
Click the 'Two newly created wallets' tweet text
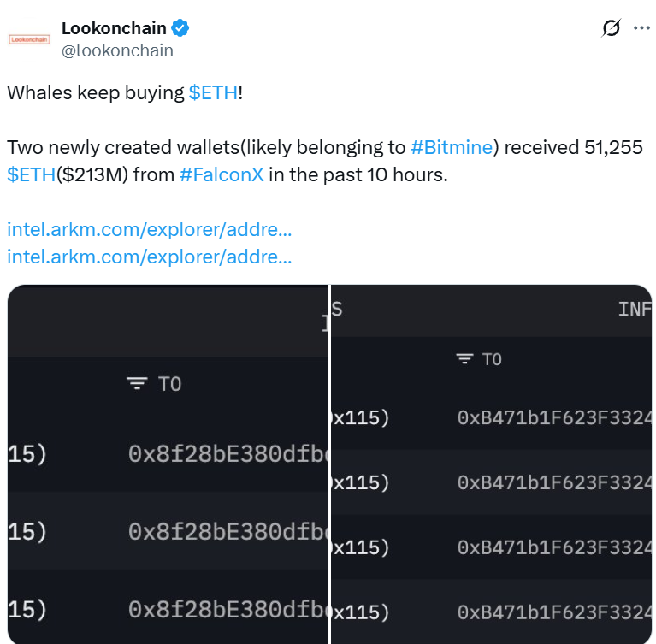pos(205,147)
